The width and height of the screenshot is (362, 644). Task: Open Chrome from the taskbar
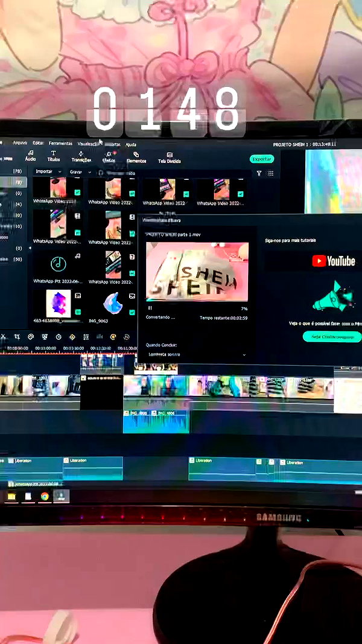pyautogui.click(x=45, y=497)
